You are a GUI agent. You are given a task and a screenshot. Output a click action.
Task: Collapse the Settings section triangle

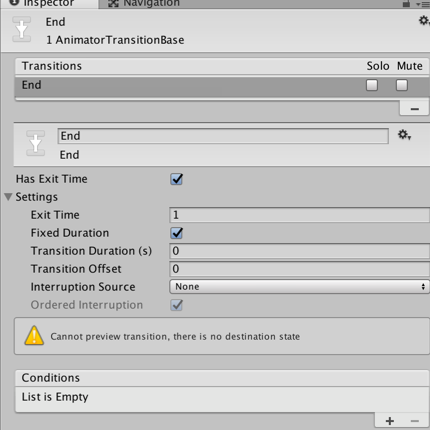pyautogui.click(x=8, y=197)
